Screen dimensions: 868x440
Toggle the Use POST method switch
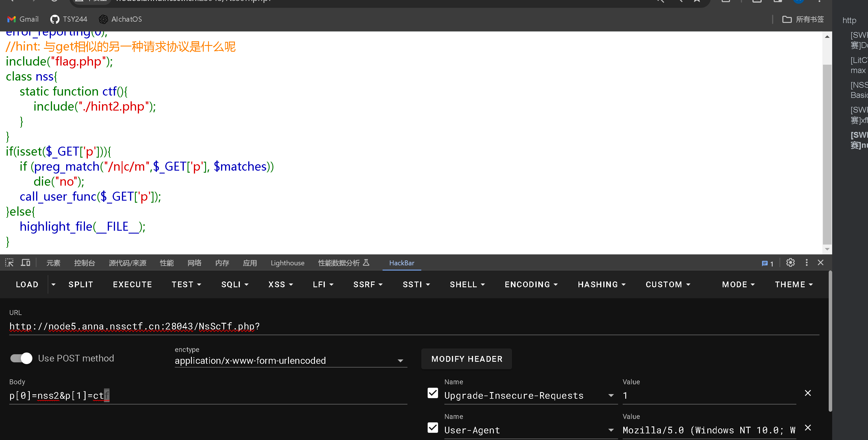pyautogui.click(x=21, y=358)
